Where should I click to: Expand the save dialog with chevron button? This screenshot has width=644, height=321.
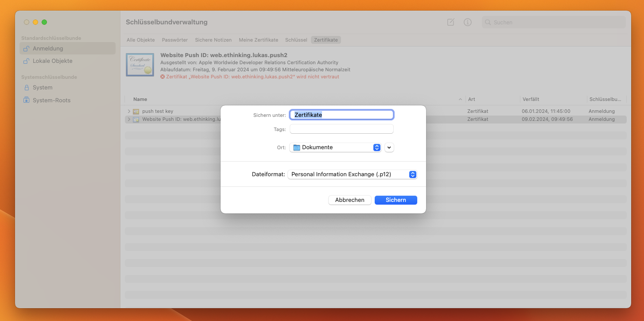click(x=389, y=147)
